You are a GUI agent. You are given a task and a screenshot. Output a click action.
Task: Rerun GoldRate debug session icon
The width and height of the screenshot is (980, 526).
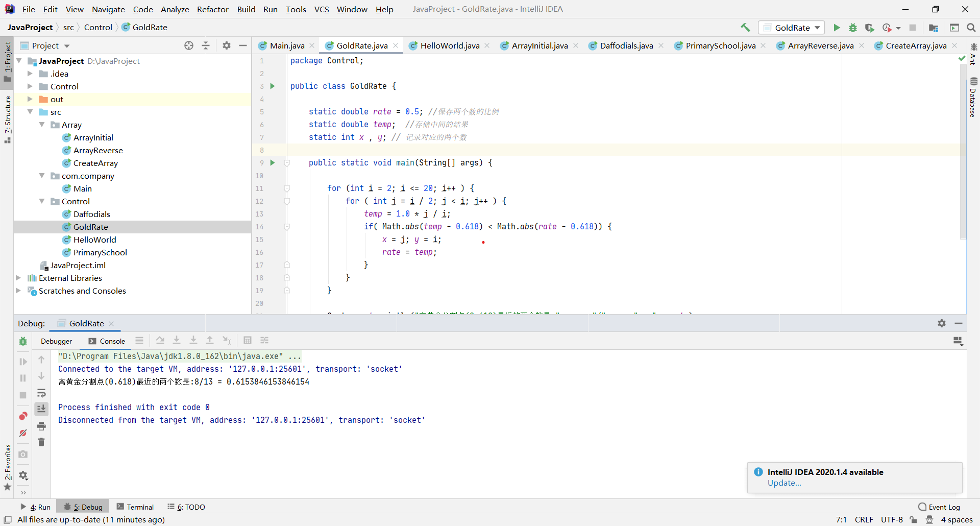point(23,341)
